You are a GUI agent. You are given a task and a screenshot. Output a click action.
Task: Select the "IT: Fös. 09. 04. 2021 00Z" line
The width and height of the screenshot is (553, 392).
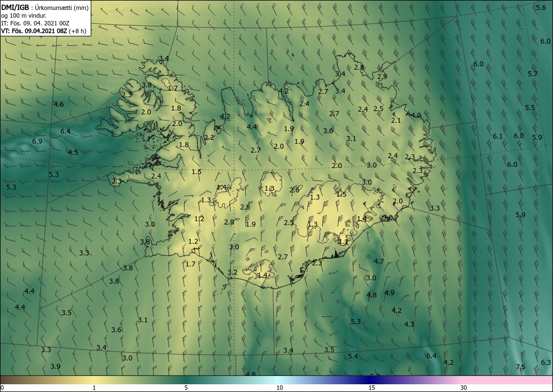click(35, 23)
